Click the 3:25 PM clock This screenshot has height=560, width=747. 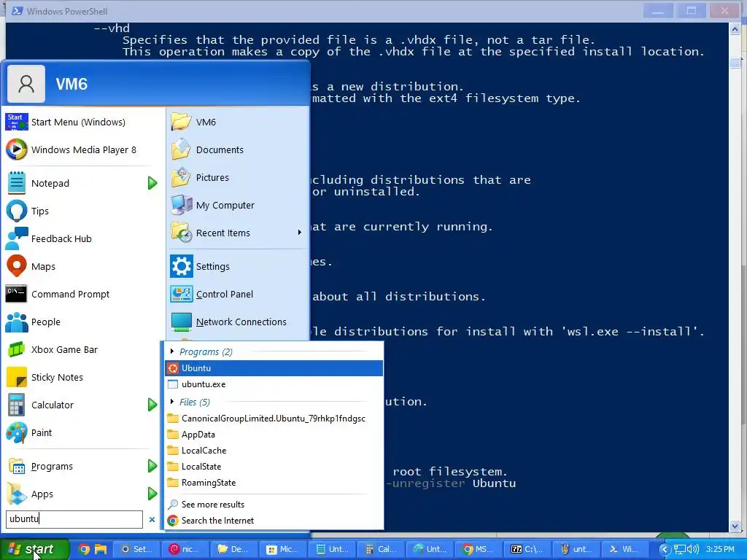pos(720,550)
